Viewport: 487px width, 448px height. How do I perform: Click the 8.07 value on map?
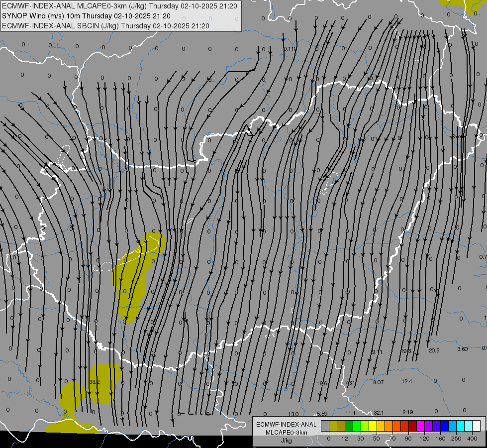pyautogui.click(x=378, y=382)
